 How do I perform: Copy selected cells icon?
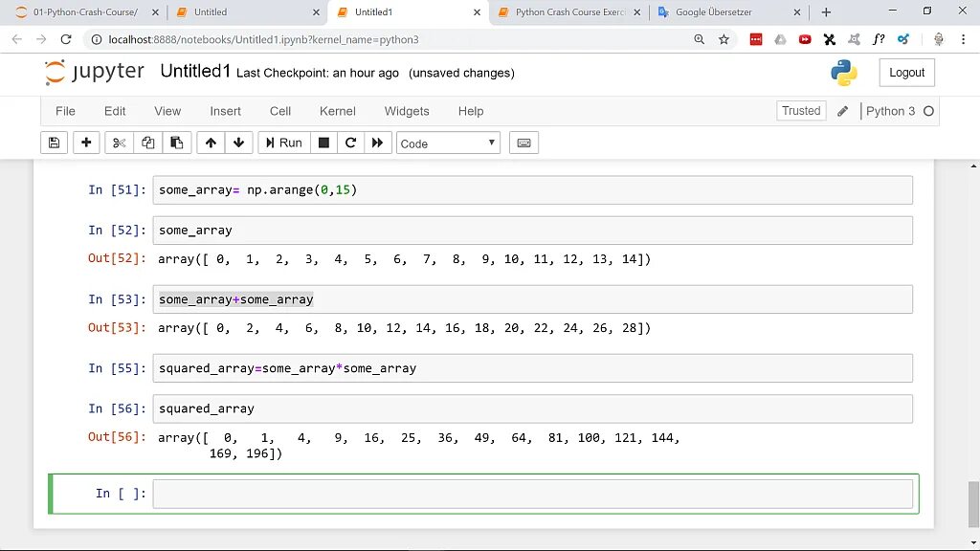[147, 143]
